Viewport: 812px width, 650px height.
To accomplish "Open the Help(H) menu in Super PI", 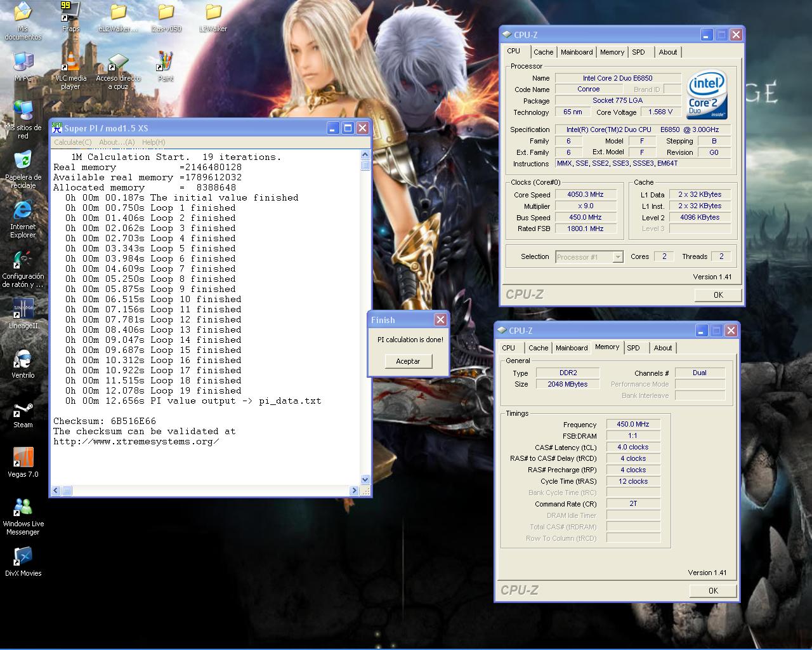I will tap(154, 142).
